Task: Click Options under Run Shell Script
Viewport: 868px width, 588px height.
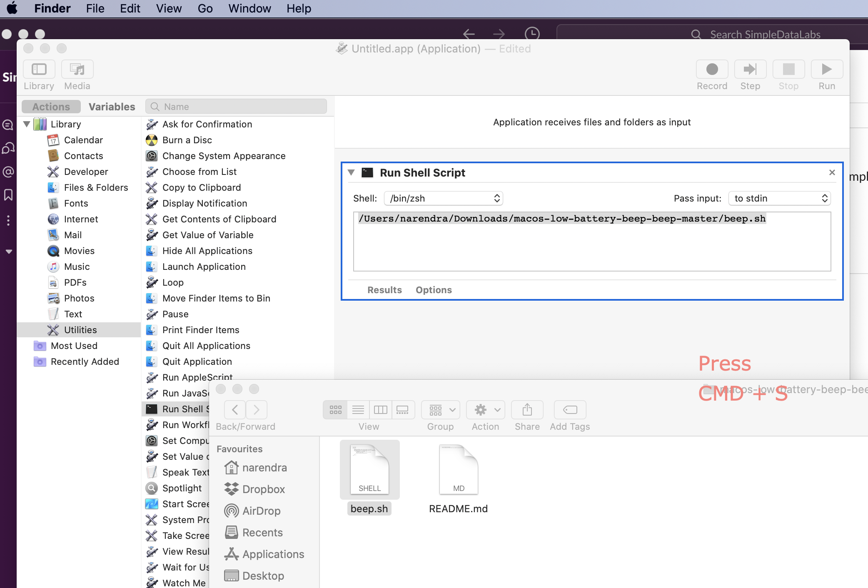Action: (433, 290)
